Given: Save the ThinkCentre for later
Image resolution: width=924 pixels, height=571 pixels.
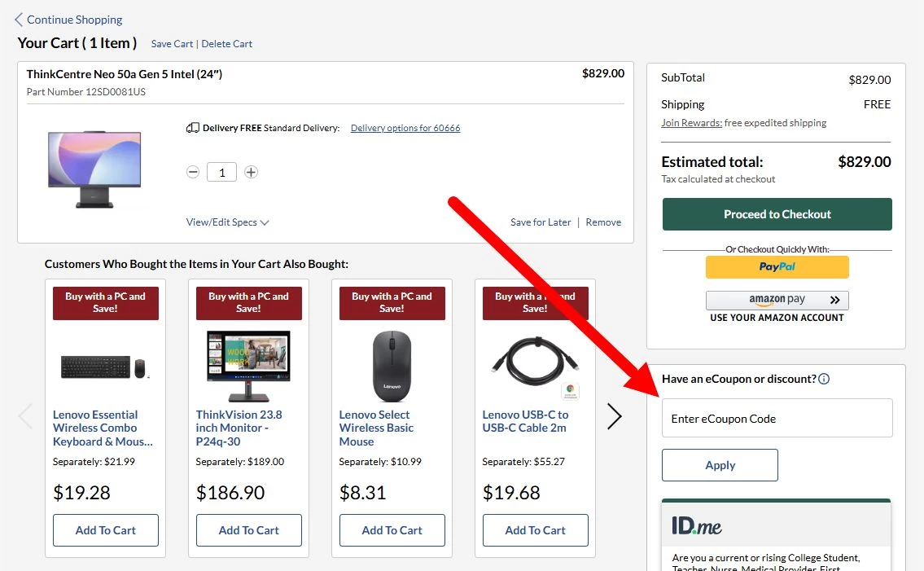Looking at the screenshot, I should [541, 222].
